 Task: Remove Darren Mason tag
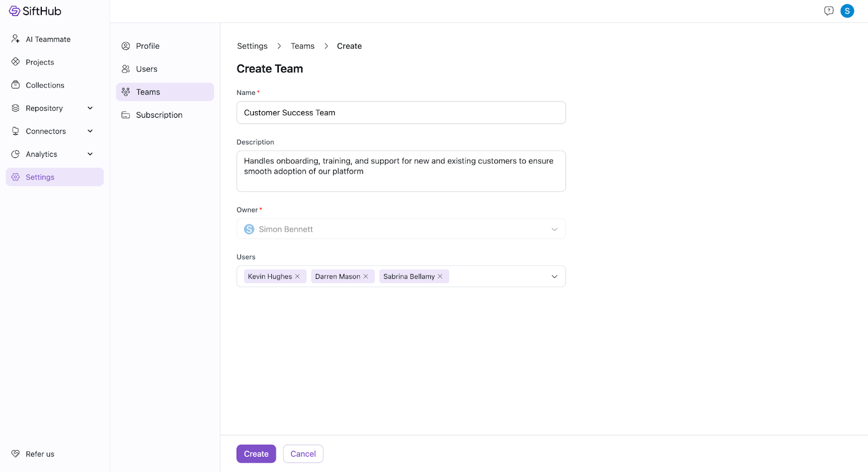click(x=366, y=277)
